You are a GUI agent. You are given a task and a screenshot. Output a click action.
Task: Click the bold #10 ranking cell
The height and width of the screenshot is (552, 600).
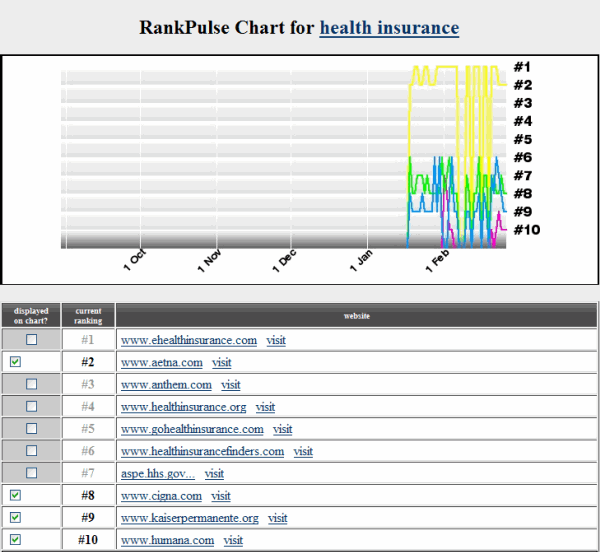pyautogui.click(x=88, y=540)
